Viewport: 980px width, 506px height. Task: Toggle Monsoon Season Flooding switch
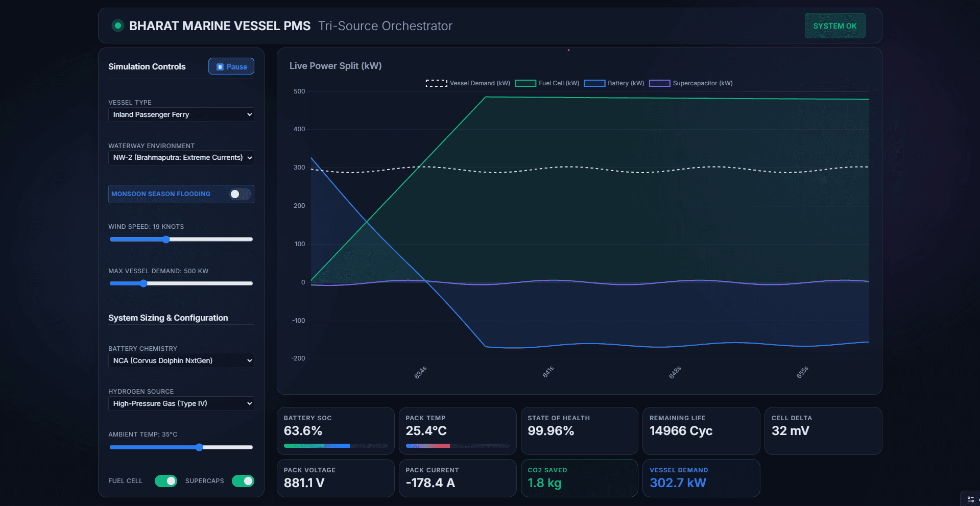pyautogui.click(x=240, y=194)
